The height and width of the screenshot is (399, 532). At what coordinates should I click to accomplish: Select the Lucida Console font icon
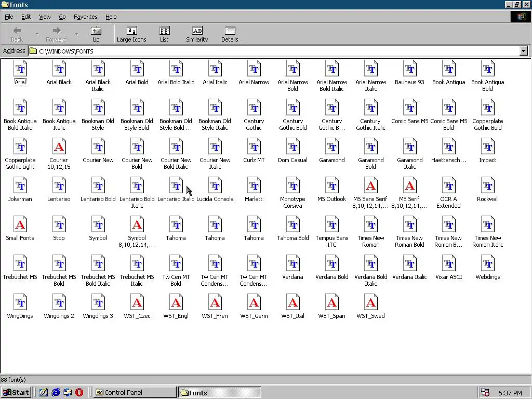(x=215, y=186)
